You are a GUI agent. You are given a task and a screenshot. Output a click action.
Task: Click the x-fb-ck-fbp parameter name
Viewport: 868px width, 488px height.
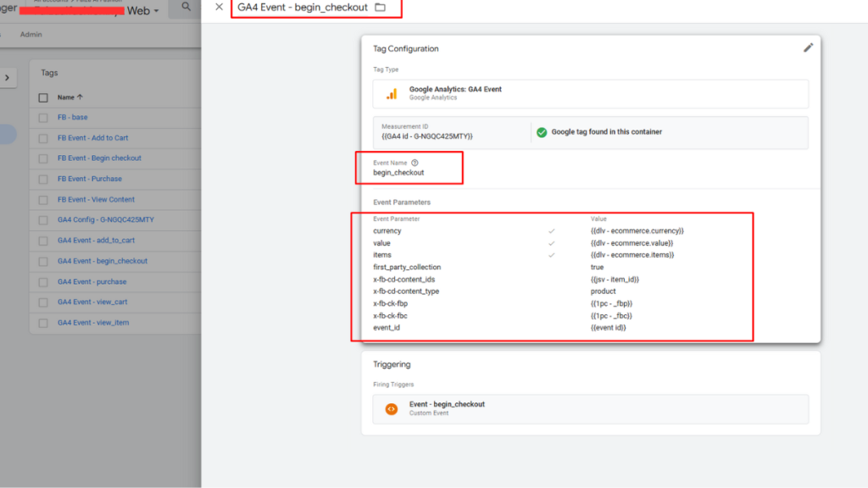[x=390, y=303]
